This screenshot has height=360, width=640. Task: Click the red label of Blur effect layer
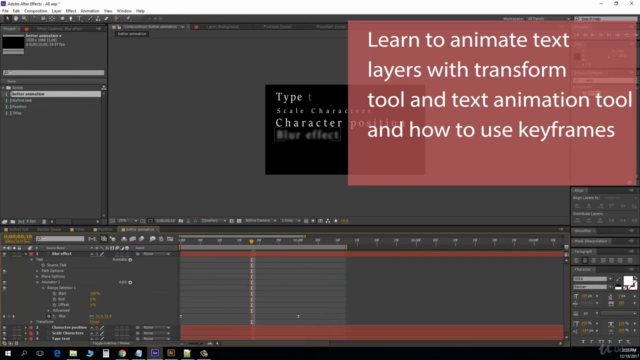(31, 254)
